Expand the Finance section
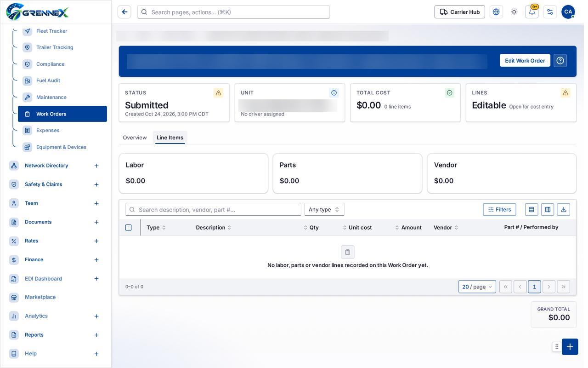Image resolution: width=588 pixels, height=368 pixels. point(96,260)
